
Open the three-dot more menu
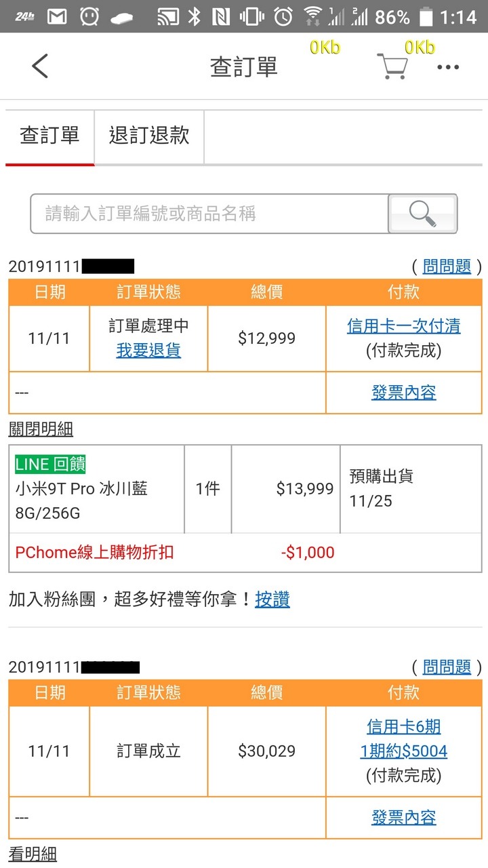[448, 67]
